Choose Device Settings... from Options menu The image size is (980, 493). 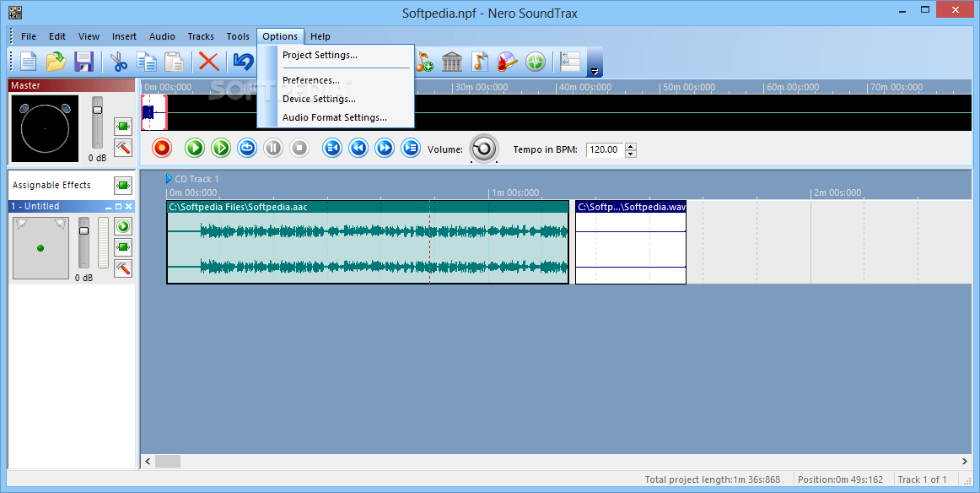coord(337,99)
